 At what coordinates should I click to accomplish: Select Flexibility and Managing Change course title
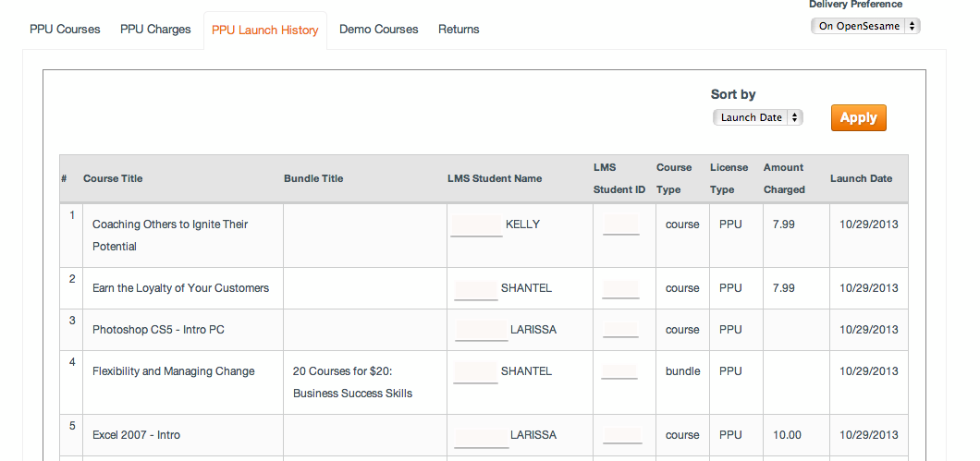(x=173, y=371)
